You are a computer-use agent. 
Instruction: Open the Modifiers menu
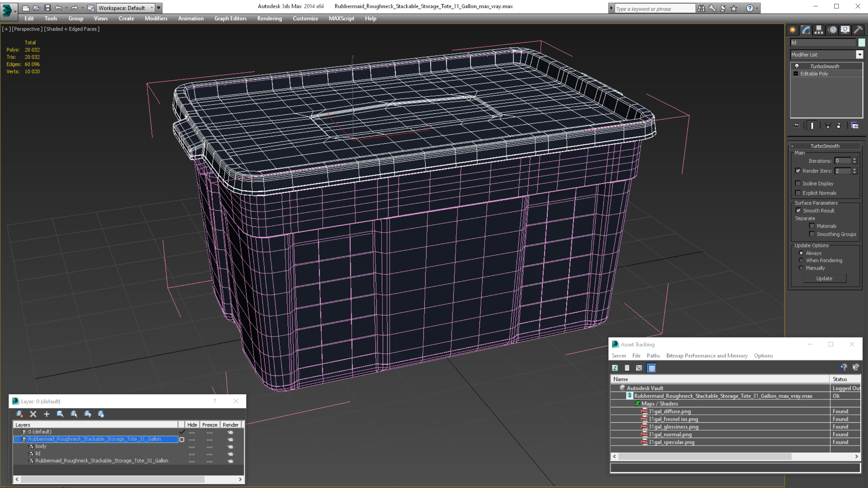point(155,18)
